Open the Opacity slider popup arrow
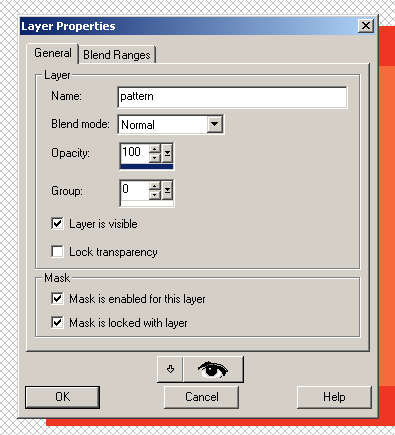This screenshot has width=395, height=435. click(x=167, y=153)
